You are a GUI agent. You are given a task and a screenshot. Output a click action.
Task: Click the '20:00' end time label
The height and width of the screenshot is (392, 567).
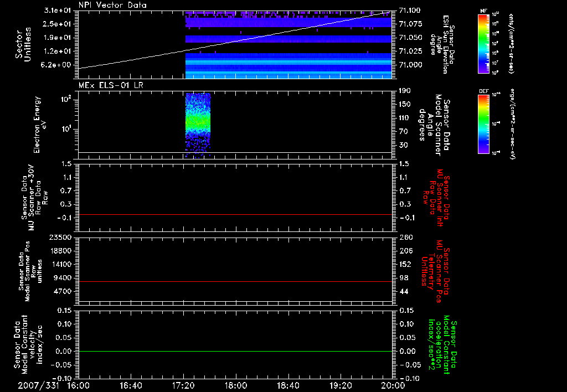pos(393,386)
